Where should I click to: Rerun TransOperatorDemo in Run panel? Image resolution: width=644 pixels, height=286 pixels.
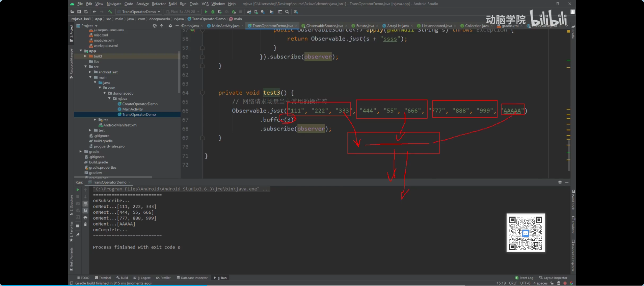[78, 190]
